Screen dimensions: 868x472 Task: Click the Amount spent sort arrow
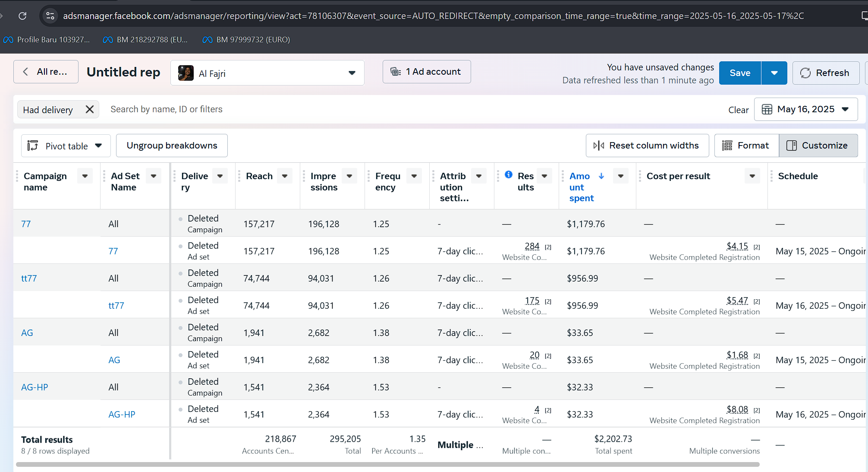click(601, 176)
